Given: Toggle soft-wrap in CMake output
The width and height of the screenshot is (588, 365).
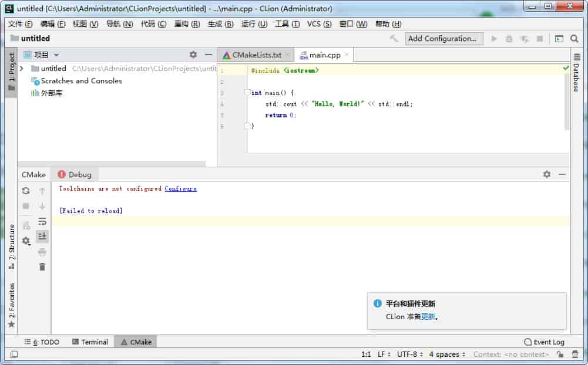Looking at the screenshot, I should [x=42, y=221].
